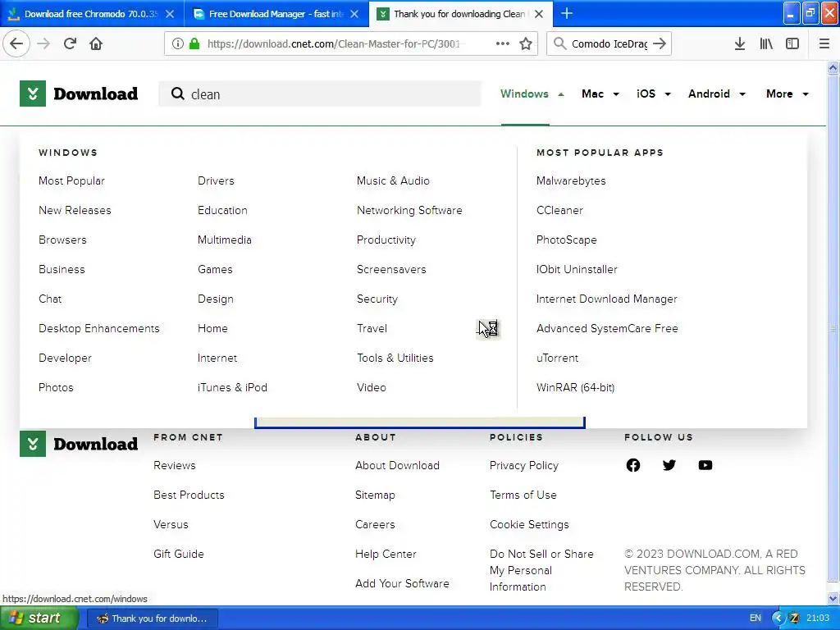Open Tools & Utilities category
Image resolution: width=840 pixels, height=630 pixels.
pyautogui.click(x=395, y=358)
